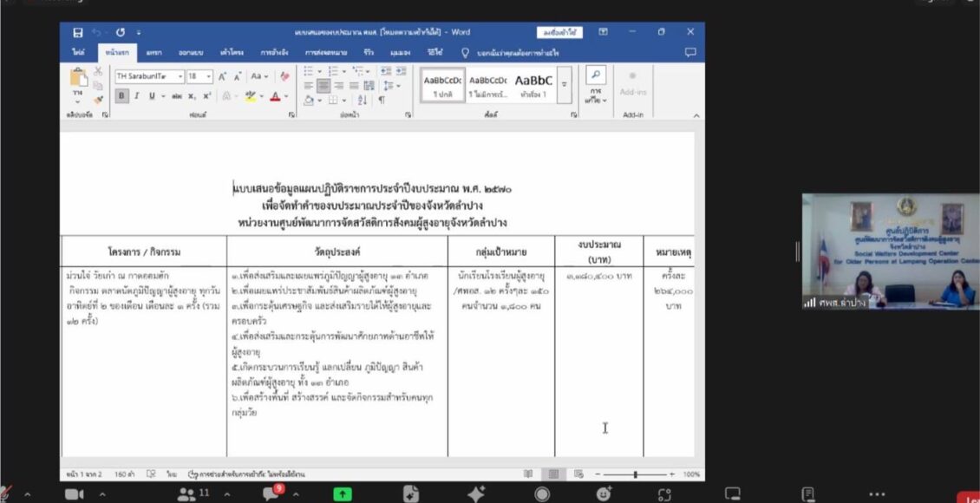Viewport: 980px width, 503px height.
Task: Click the Sign in button in title bar
Action: (x=559, y=32)
